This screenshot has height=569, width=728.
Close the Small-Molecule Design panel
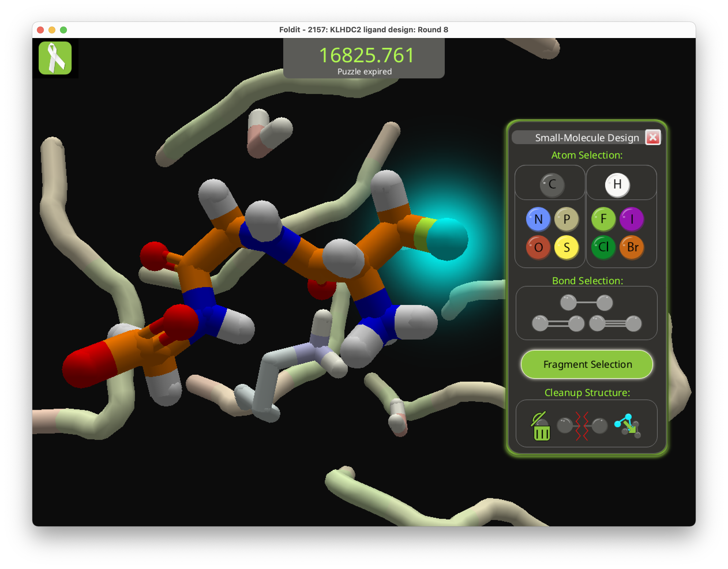652,137
